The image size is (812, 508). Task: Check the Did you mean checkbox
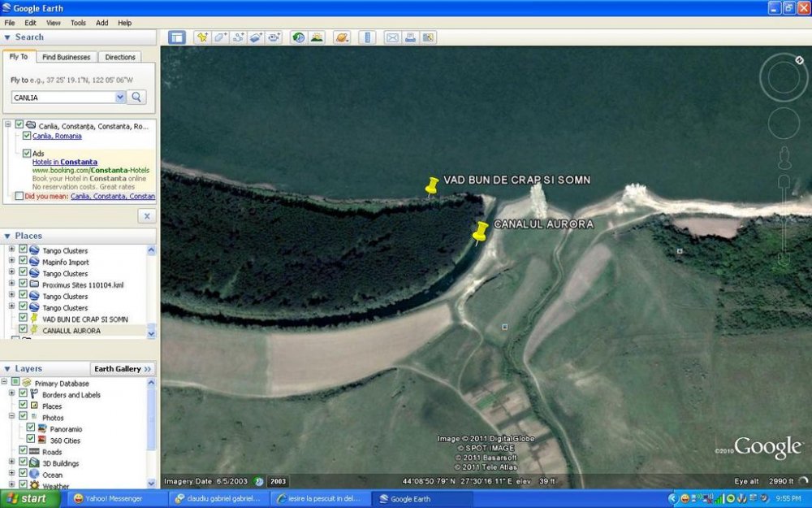pyautogui.click(x=19, y=196)
